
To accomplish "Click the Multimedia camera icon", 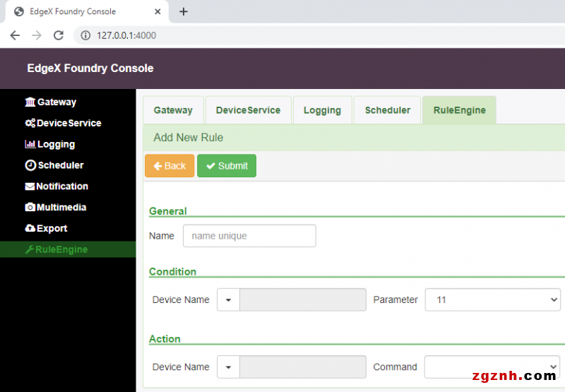I will [x=30, y=207].
